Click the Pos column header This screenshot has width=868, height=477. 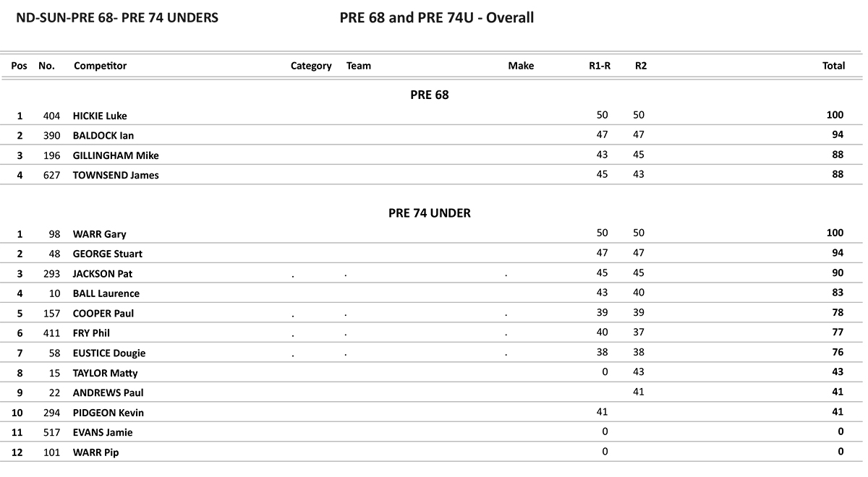point(20,66)
